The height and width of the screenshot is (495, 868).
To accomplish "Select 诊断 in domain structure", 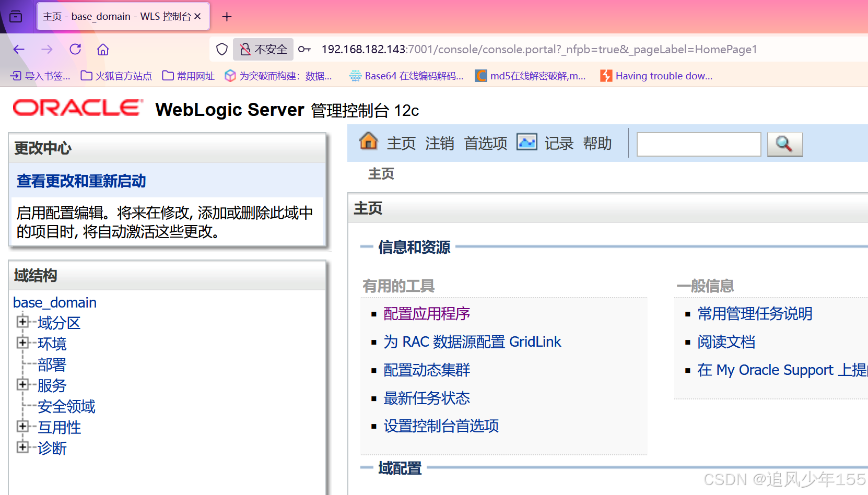I will point(52,449).
